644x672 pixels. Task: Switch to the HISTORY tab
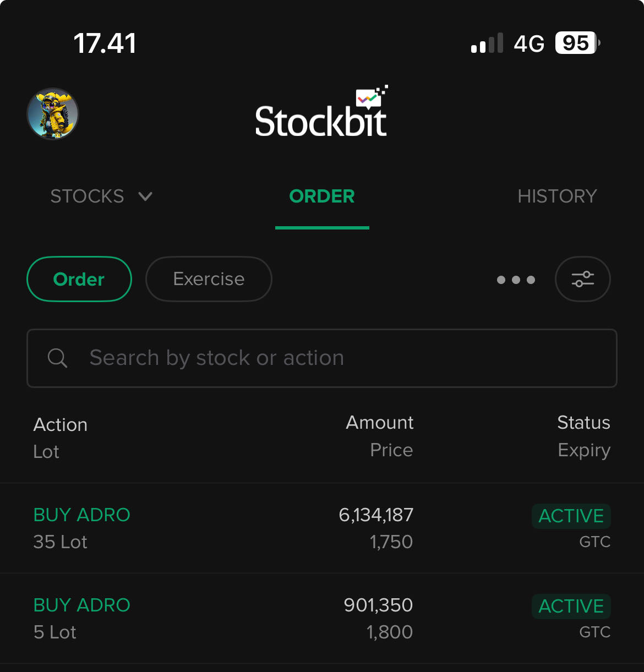click(x=557, y=196)
